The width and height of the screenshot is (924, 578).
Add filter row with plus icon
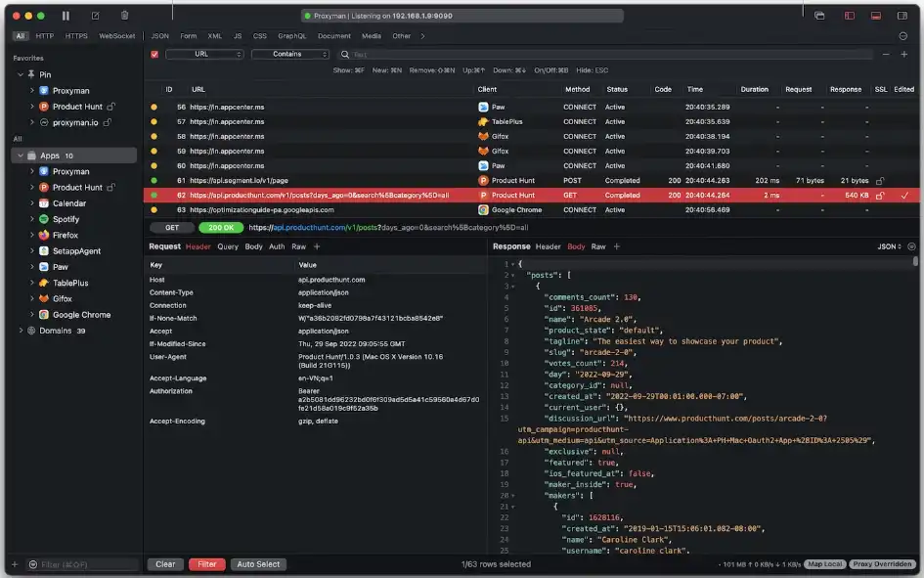point(904,54)
